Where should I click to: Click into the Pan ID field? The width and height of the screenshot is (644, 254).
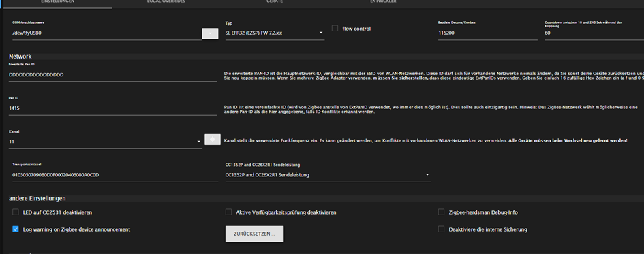112,108
